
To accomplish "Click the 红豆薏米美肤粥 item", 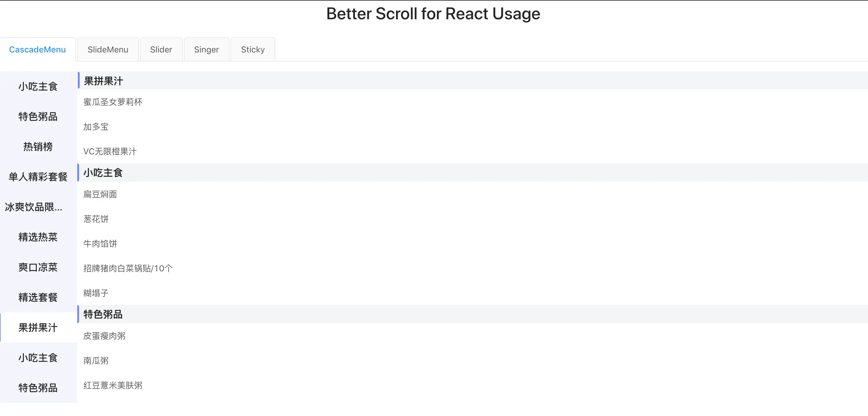I will (113, 385).
